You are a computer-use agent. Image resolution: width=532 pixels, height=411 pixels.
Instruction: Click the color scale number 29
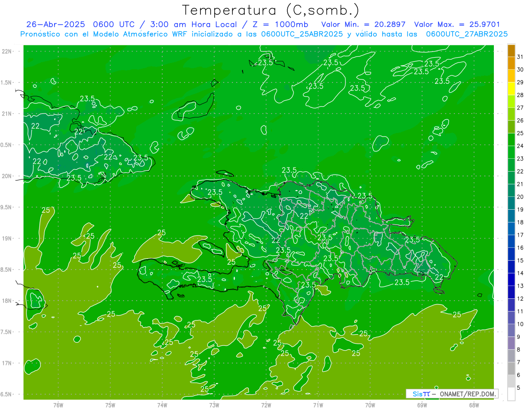[x=520, y=82]
